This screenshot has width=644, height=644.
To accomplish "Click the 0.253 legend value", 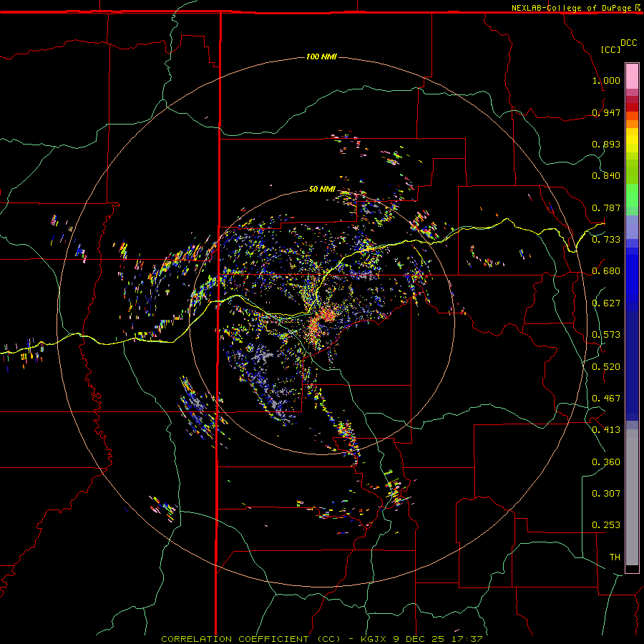I will (606, 525).
